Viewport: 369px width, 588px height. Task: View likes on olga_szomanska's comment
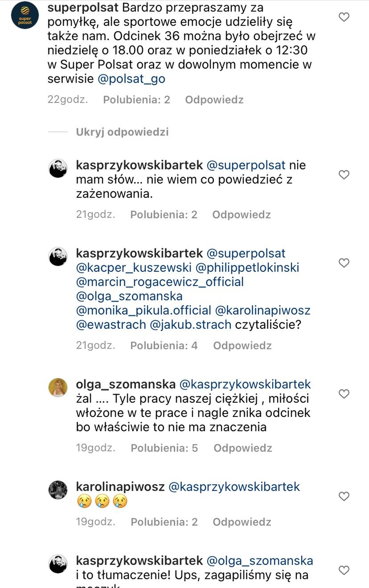[164, 448]
